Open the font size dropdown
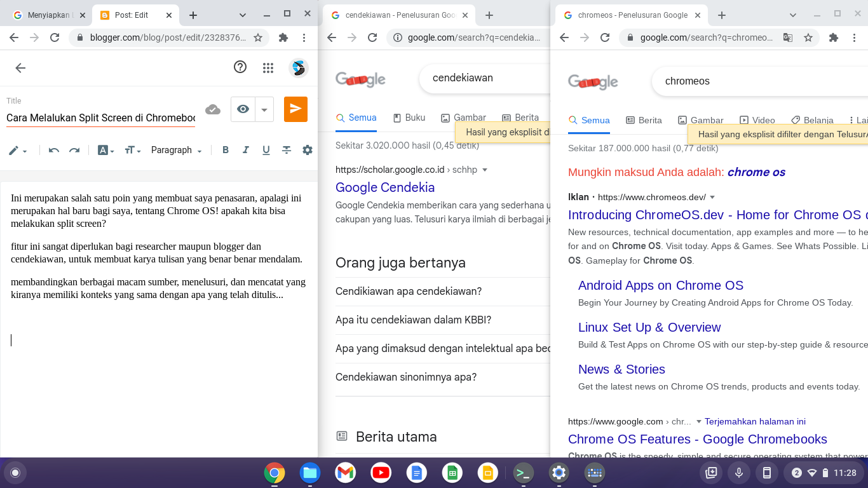This screenshot has width=868, height=488. (x=132, y=151)
